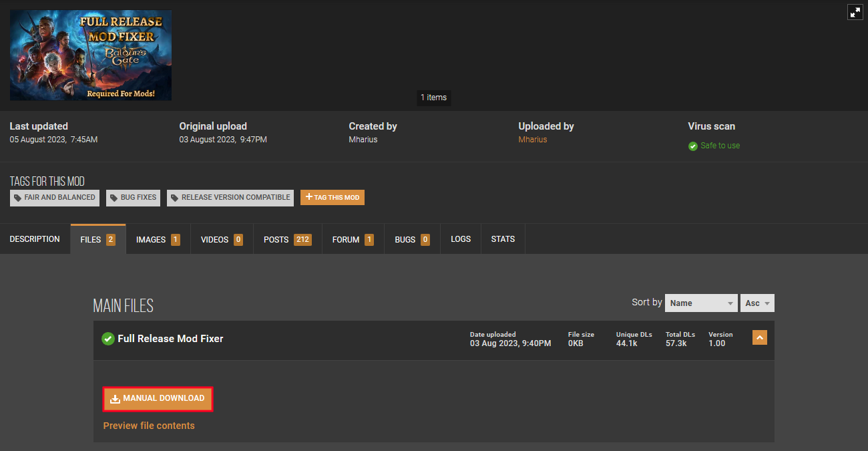The width and height of the screenshot is (868, 451).
Task: Open the Logs tab
Action: coord(461,239)
